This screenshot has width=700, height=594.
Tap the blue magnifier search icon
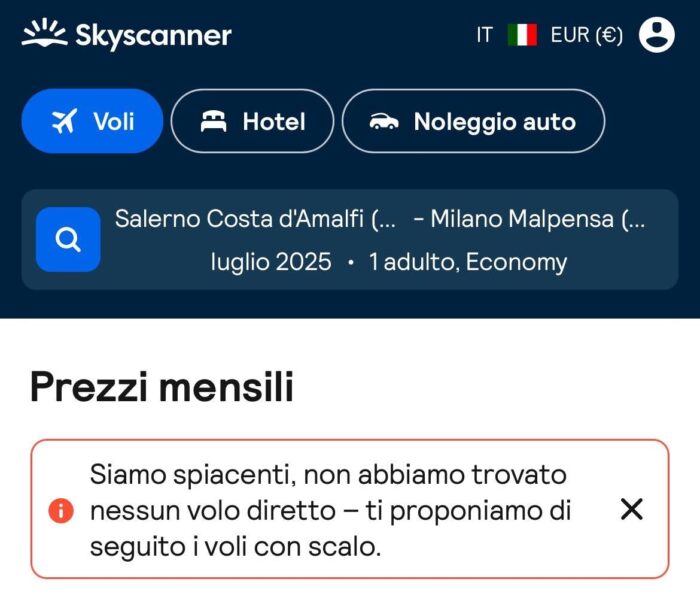coord(68,239)
